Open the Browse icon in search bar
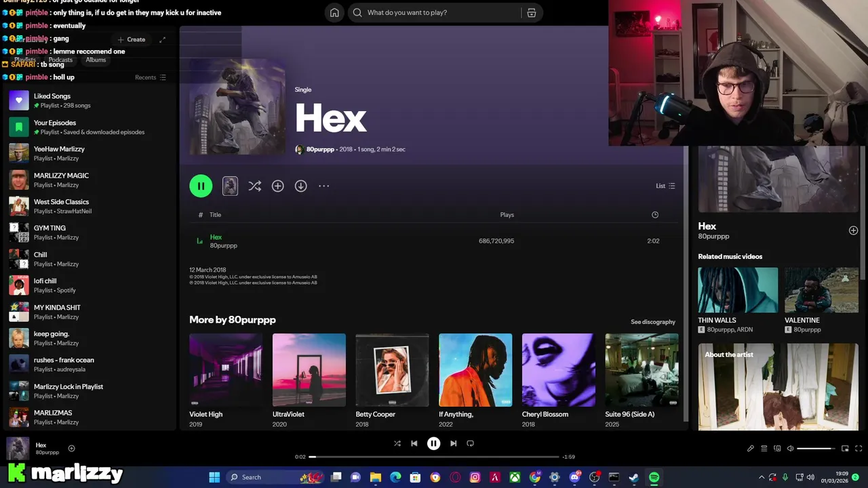Viewport: 868px width, 488px height. pos(532,12)
